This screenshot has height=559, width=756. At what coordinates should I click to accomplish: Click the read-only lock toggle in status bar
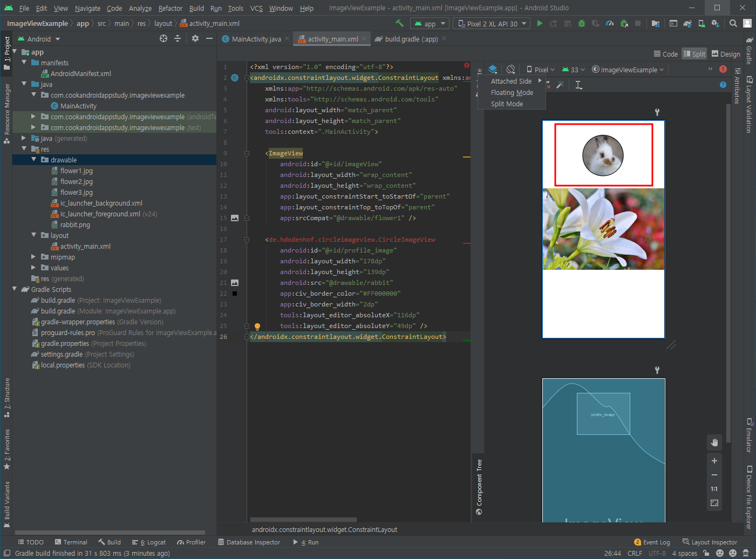pos(706,553)
